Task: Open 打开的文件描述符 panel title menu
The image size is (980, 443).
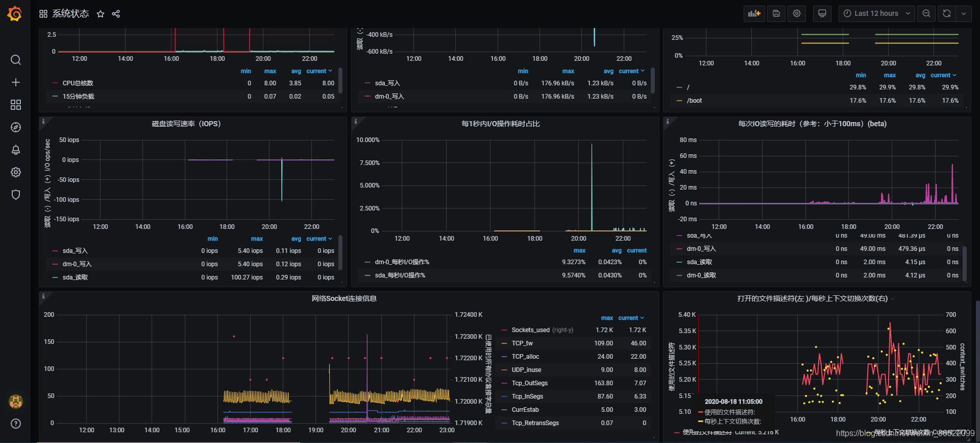Action: [x=812, y=298]
